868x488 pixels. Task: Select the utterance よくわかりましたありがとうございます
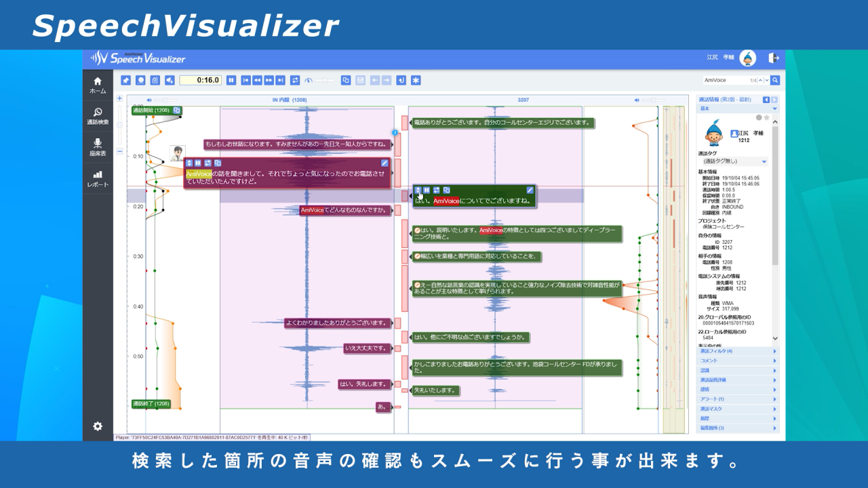coord(338,323)
